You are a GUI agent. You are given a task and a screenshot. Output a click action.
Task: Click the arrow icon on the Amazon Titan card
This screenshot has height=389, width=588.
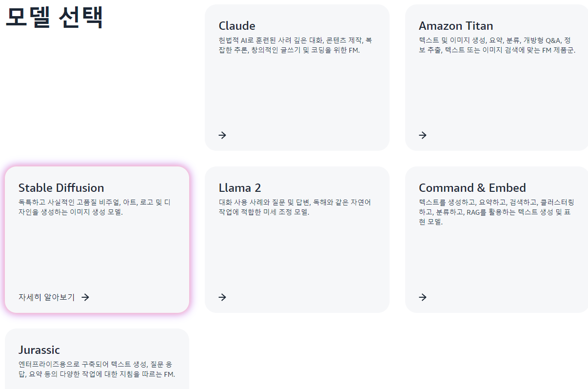click(421, 135)
